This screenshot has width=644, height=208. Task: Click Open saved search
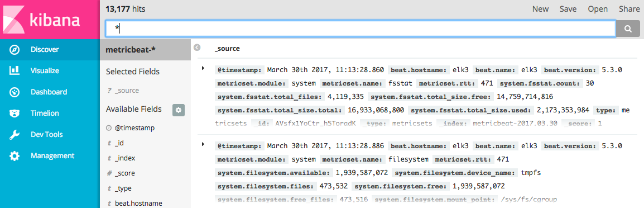[x=598, y=9]
